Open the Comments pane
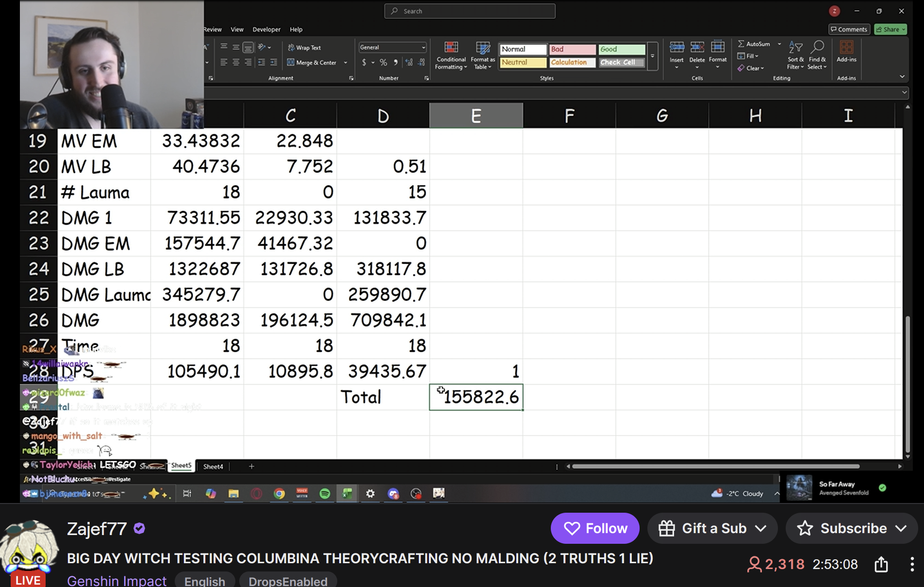 (x=849, y=30)
